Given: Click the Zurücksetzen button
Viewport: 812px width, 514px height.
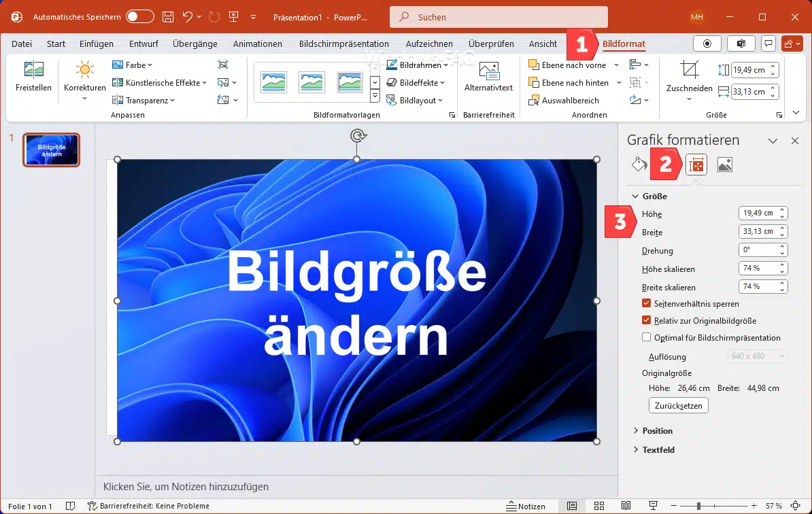Looking at the screenshot, I should 678,406.
